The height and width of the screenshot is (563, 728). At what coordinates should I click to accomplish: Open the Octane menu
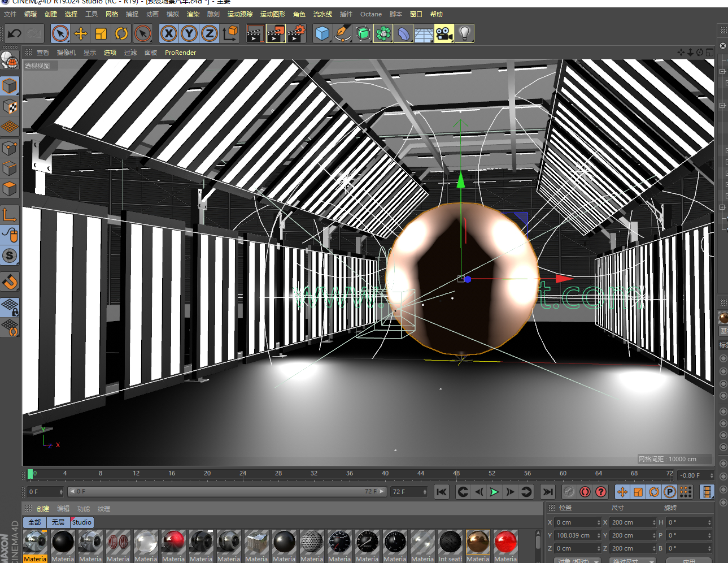(371, 14)
